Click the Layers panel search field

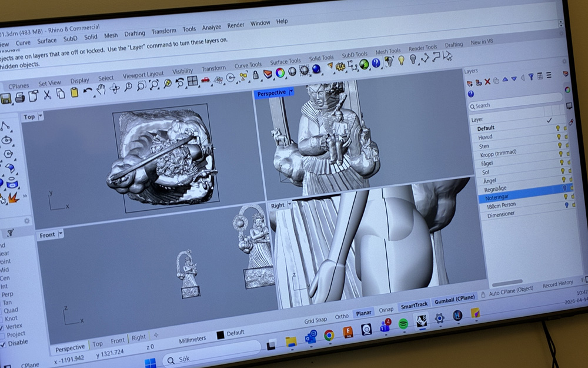pyautogui.click(x=516, y=102)
